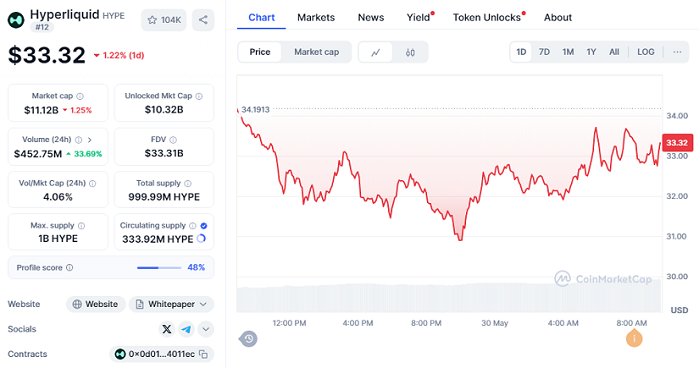Click the circulating supply progress ring

[201, 239]
